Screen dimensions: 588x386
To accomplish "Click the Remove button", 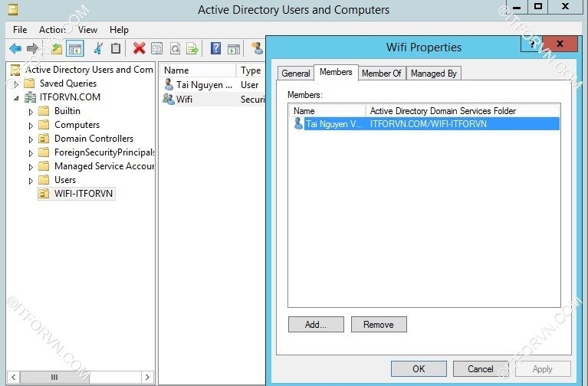I will tap(379, 324).
